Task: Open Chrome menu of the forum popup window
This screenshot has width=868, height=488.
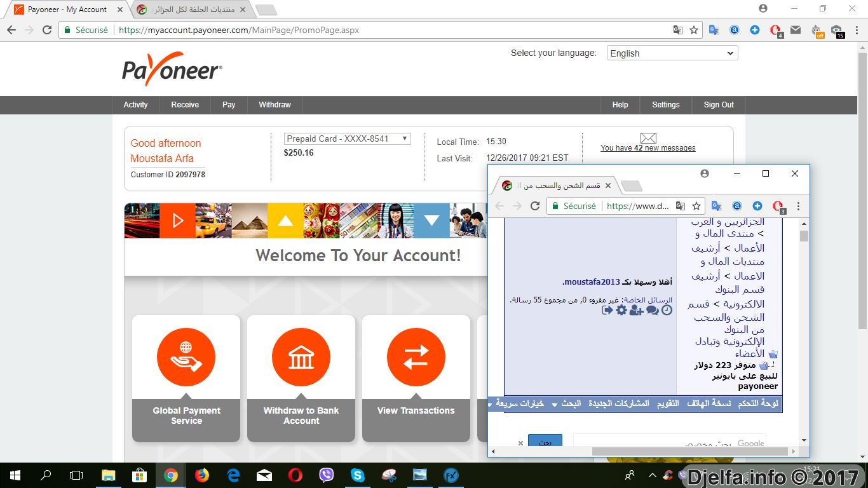Action: [x=799, y=206]
